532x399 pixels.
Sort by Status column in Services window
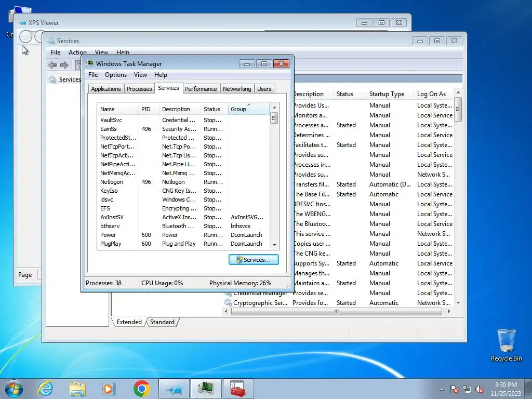click(350, 94)
